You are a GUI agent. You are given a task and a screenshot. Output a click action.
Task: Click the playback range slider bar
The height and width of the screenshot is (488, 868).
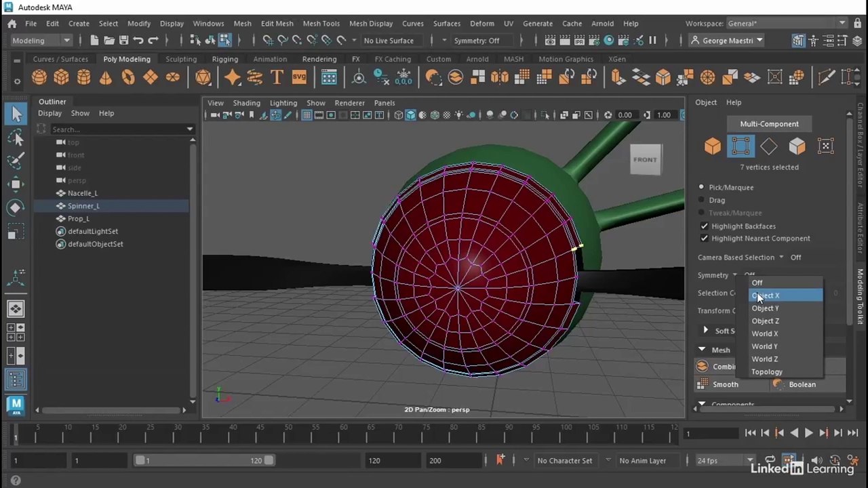(204, 461)
